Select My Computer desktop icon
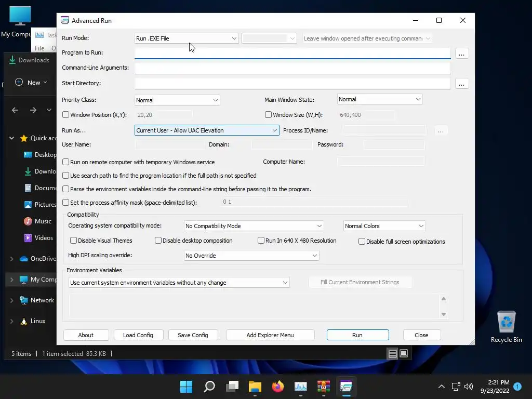Viewport: 532px width, 399px height. click(x=20, y=22)
